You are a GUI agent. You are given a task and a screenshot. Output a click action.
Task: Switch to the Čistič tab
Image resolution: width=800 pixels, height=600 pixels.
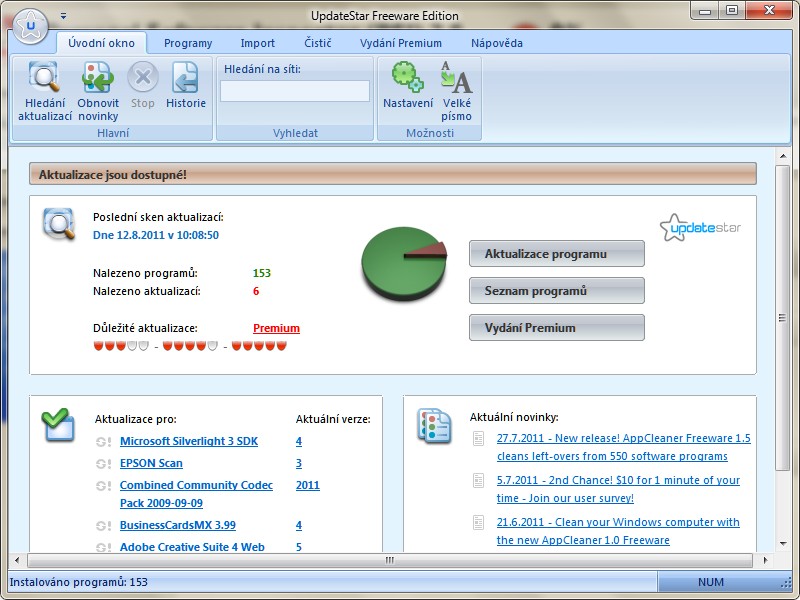[x=318, y=43]
